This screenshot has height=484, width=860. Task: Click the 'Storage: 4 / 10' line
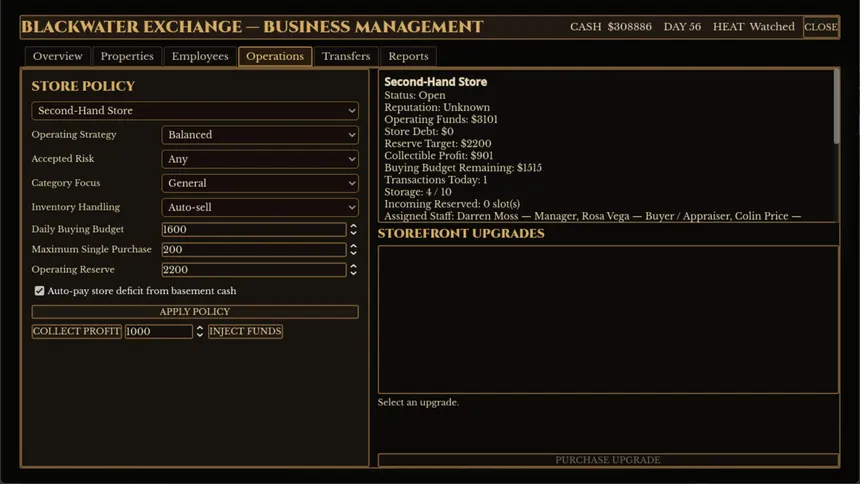(418, 192)
